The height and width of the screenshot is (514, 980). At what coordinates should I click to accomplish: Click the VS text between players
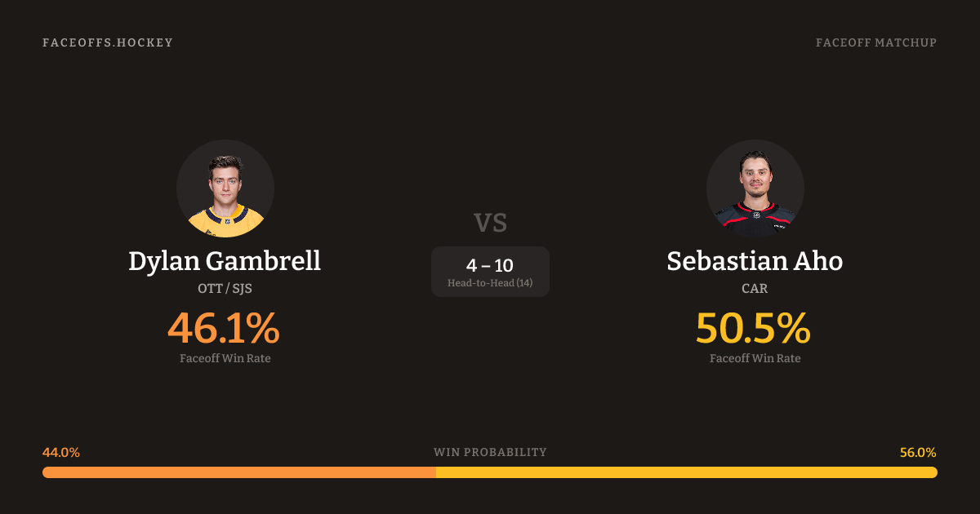pos(490,223)
